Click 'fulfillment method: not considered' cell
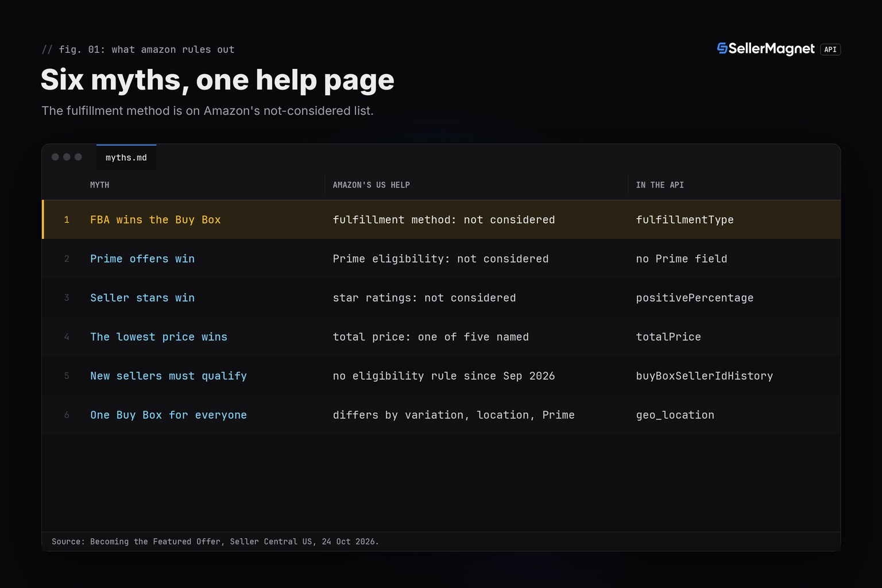This screenshot has height=588, width=882. point(444,220)
